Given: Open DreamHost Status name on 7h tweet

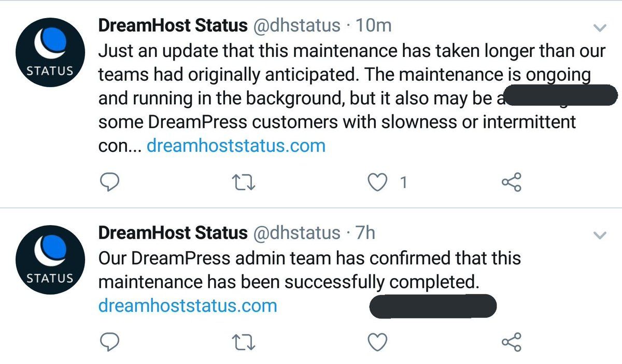Looking at the screenshot, I should pyautogui.click(x=173, y=233).
